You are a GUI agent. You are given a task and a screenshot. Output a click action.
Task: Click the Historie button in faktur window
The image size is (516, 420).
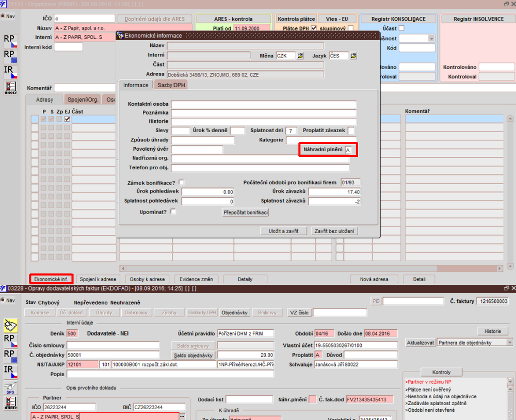tap(493, 331)
